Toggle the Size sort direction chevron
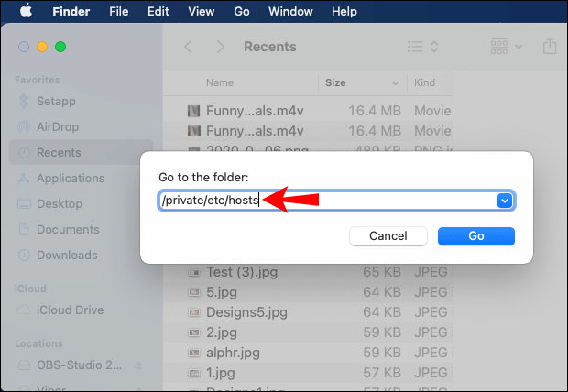The height and width of the screenshot is (392, 568). [x=395, y=83]
